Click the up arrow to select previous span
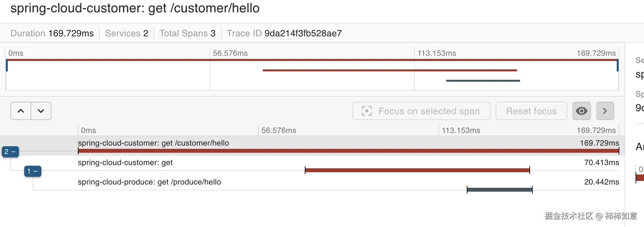The height and width of the screenshot is (227, 644). [x=21, y=111]
